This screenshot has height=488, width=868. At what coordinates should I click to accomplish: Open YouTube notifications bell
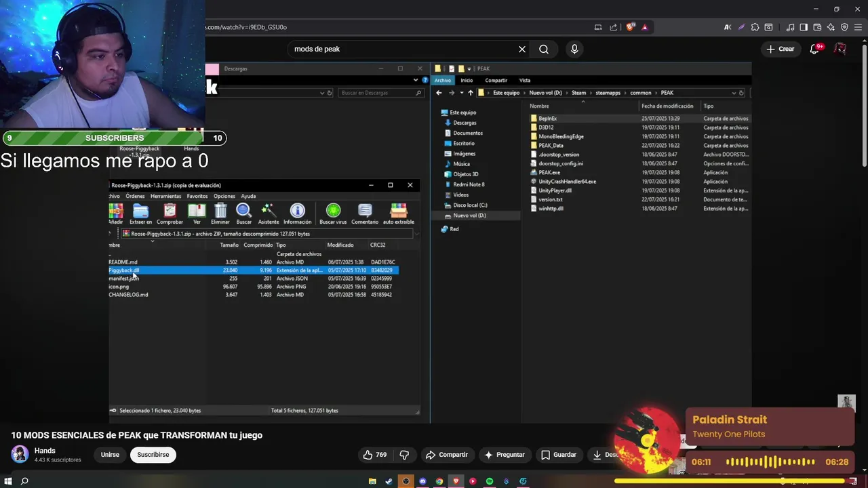(815, 49)
